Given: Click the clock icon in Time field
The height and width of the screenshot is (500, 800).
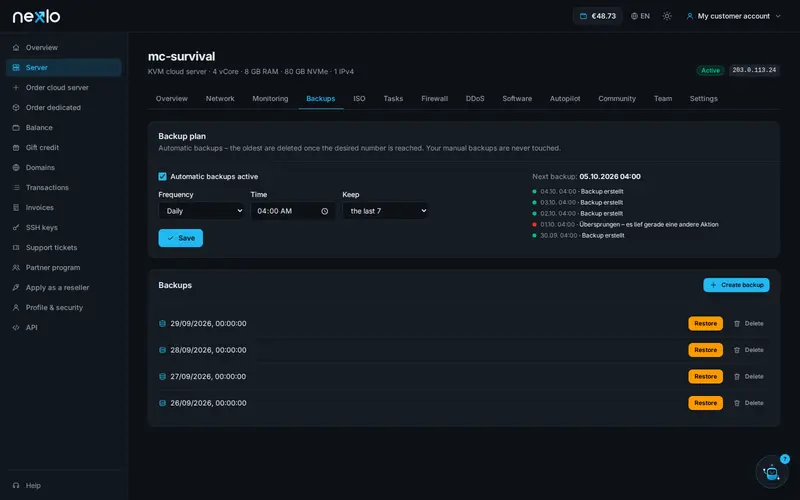Looking at the screenshot, I should (x=324, y=211).
